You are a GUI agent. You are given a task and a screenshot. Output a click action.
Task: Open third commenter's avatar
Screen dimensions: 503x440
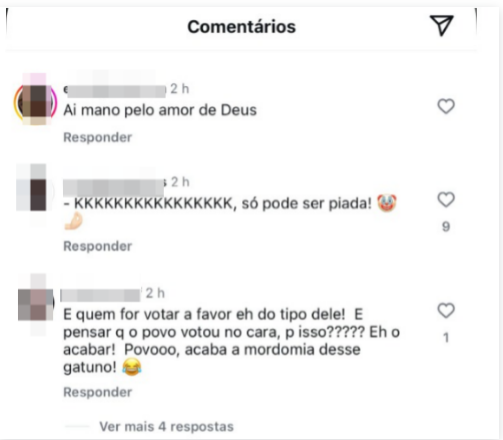pos(36,304)
